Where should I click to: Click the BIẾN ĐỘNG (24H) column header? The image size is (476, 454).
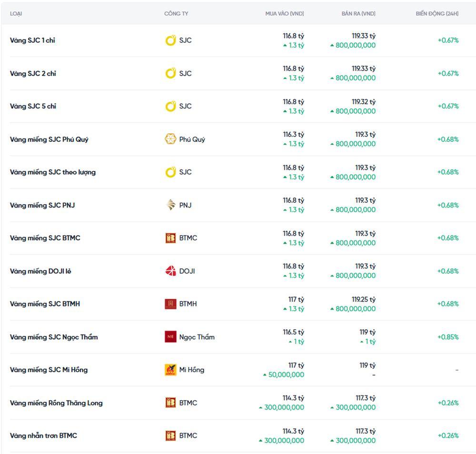pyautogui.click(x=437, y=14)
